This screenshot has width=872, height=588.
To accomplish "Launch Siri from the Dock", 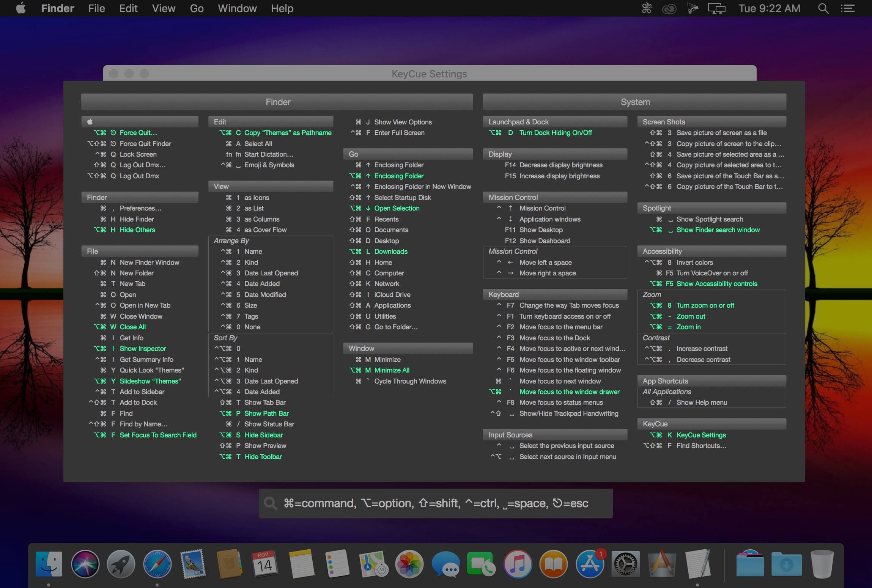I will (x=85, y=564).
